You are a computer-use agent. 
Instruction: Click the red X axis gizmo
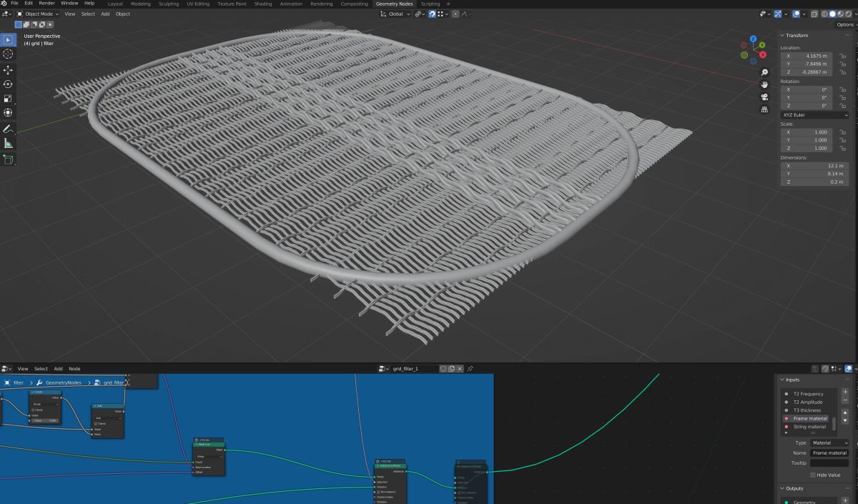tap(764, 54)
